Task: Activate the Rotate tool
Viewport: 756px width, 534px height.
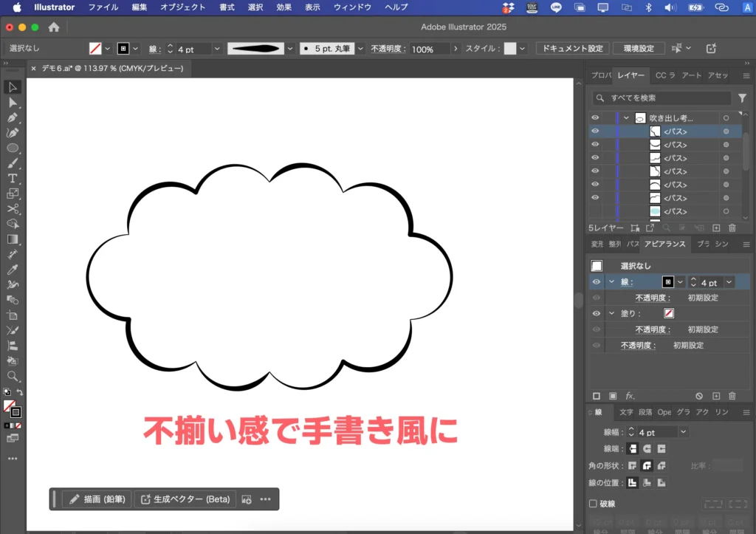Action: (x=13, y=256)
